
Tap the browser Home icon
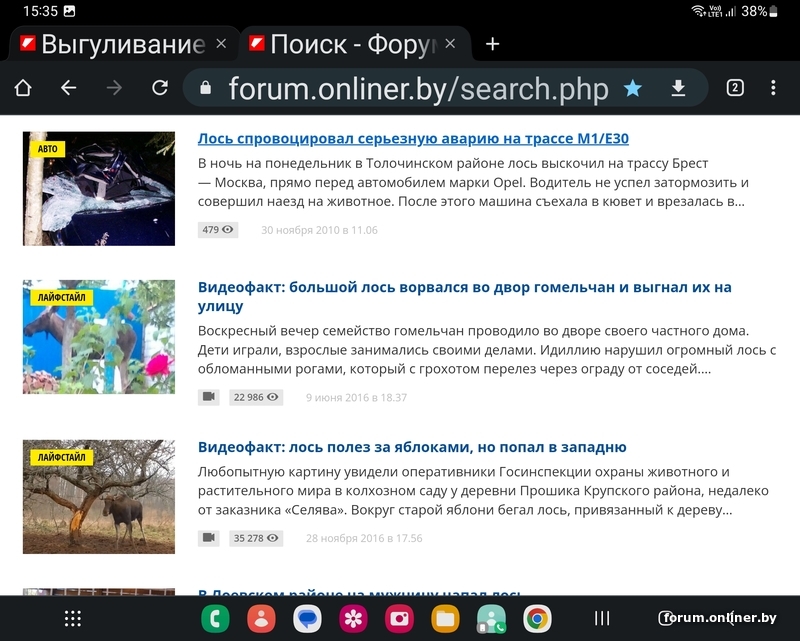point(23,88)
